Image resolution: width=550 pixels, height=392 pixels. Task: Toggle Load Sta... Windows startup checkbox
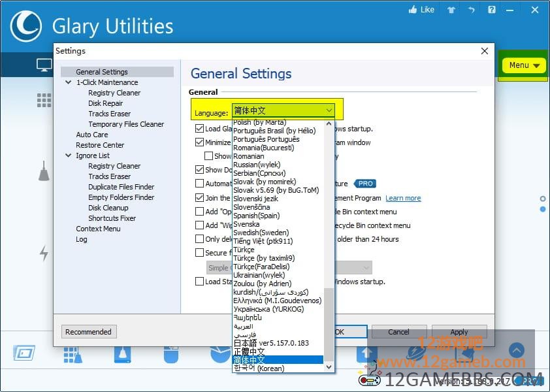200,282
